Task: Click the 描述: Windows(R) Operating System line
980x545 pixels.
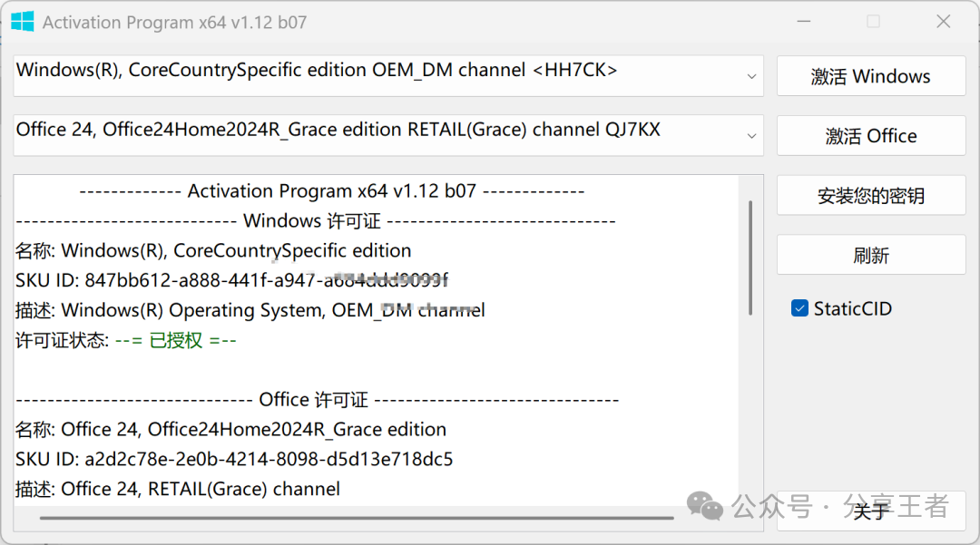Action: point(250,310)
